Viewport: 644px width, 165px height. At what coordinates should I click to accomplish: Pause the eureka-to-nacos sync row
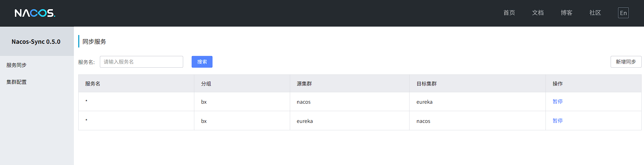coord(557,121)
